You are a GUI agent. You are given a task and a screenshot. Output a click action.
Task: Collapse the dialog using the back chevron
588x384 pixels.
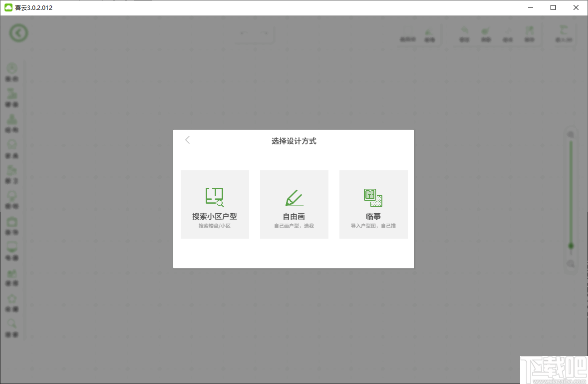point(187,140)
